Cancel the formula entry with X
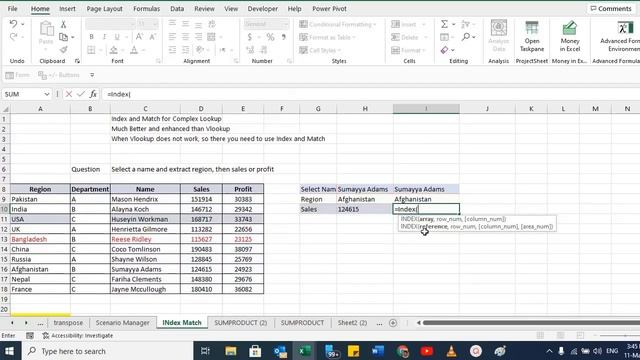Screen dimensions: 640x360 (x=69, y=94)
